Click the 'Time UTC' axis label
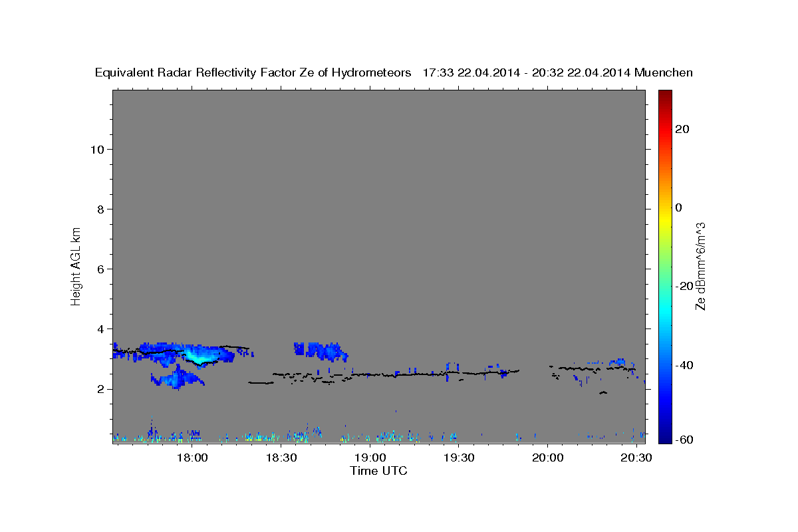 [x=378, y=471]
